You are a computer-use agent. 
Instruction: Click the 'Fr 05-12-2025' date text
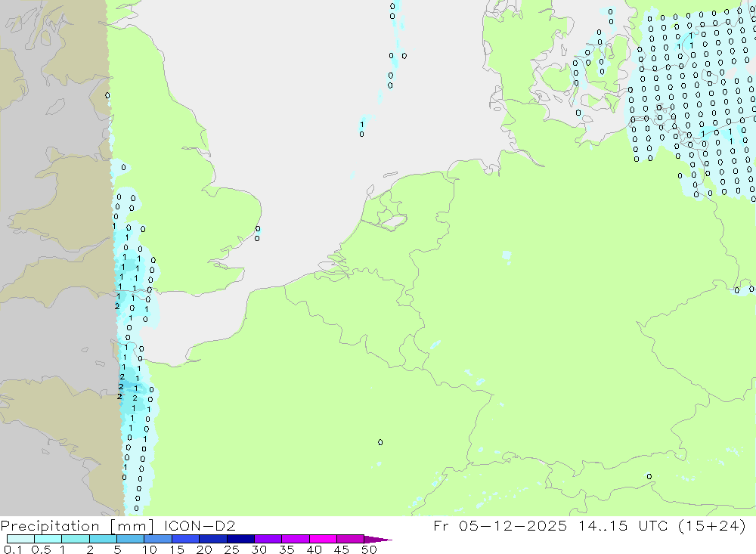(x=500, y=525)
